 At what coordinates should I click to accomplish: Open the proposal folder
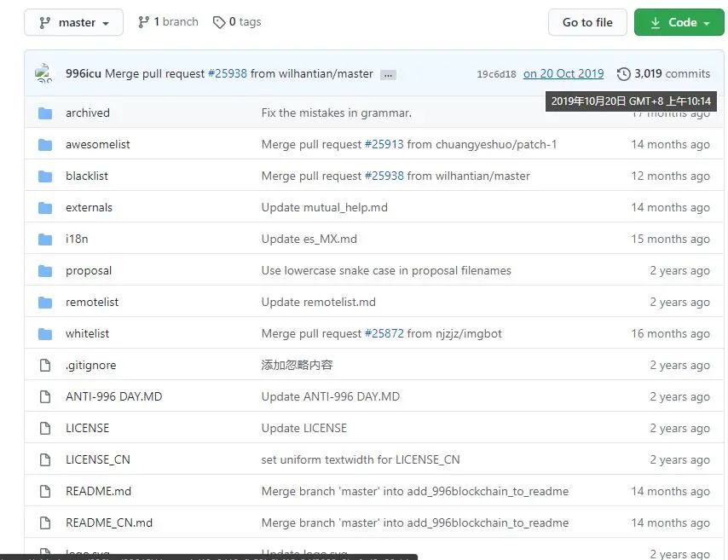pyautogui.click(x=89, y=270)
